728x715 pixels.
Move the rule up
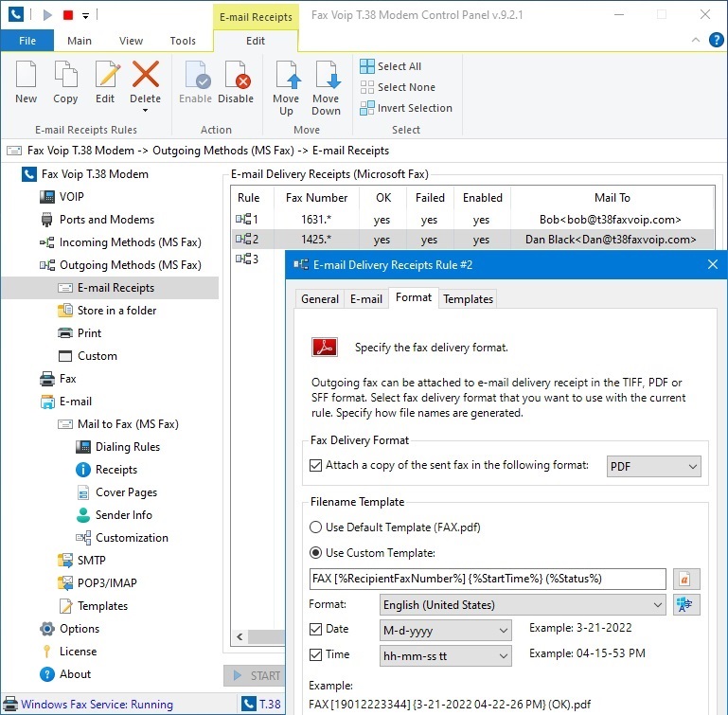pyautogui.click(x=286, y=88)
